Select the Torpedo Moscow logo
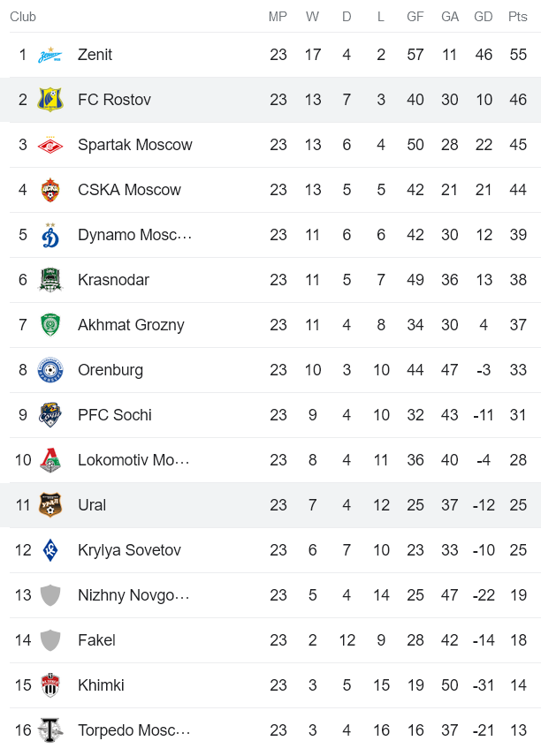541x756 pixels. pyautogui.click(x=50, y=730)
